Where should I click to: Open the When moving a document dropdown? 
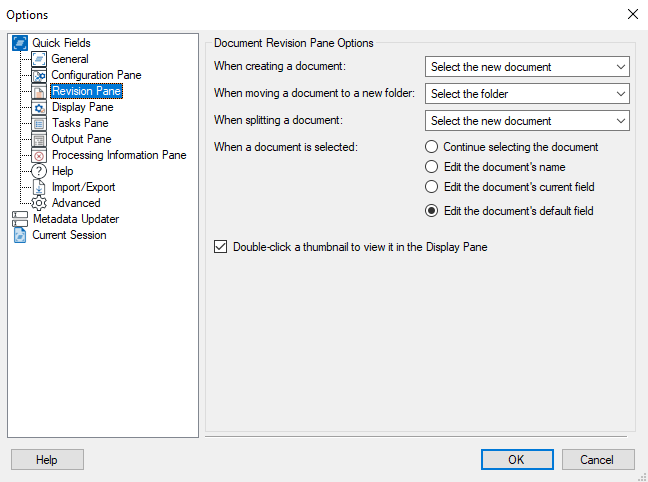coord(527,93)
